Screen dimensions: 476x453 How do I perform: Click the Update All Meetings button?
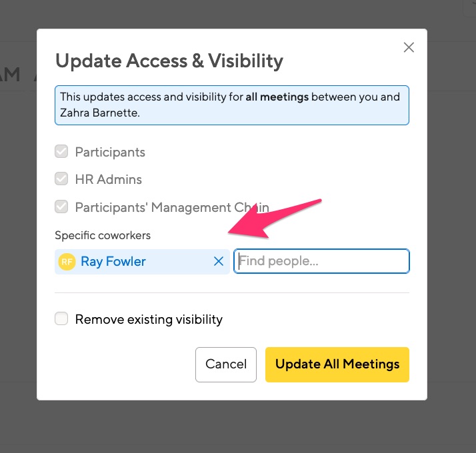click(x=337, y=364)
